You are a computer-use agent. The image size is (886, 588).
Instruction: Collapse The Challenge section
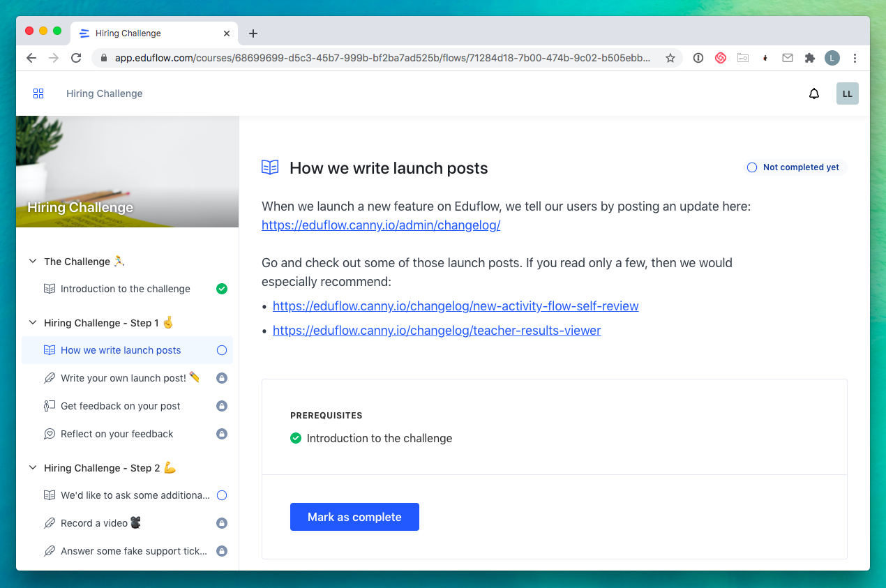point(33,261)
